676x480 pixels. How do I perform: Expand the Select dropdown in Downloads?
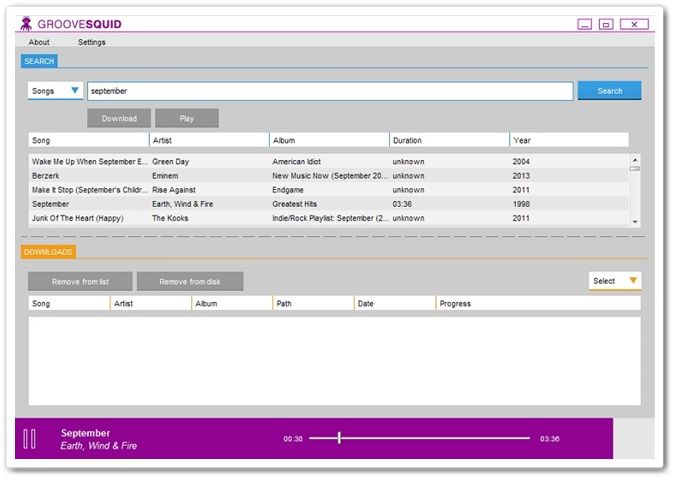point(615,281)
